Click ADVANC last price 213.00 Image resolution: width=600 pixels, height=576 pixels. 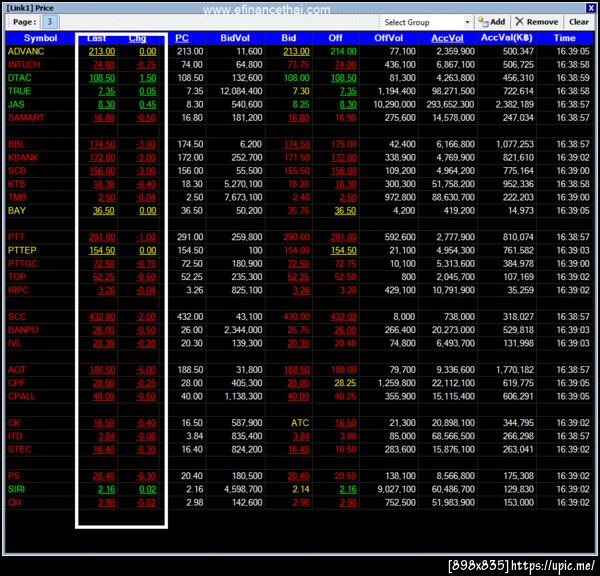click(x=102, y=51)
